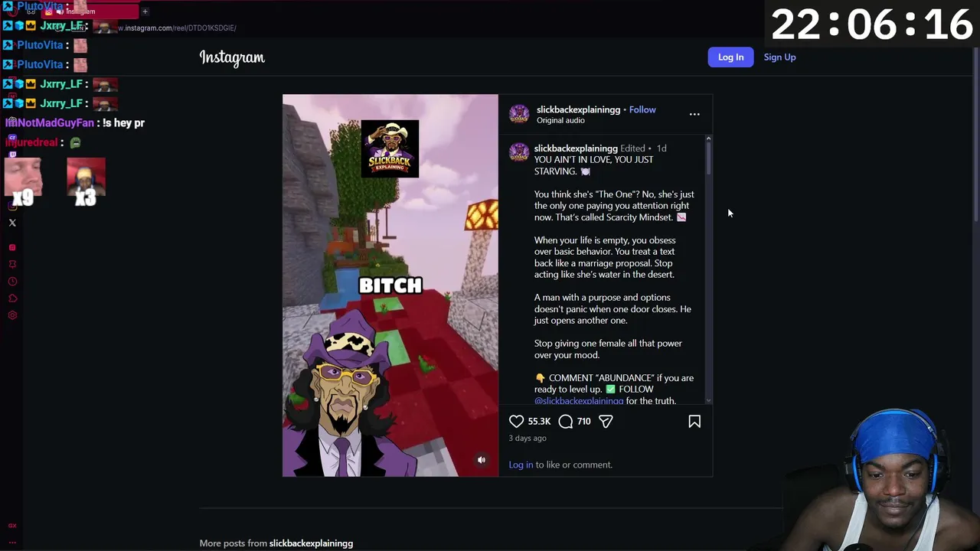The height and width of the screenshot is (551, 980).
Task: Open comments via the speech bubble icon
Action: (566, 422)
